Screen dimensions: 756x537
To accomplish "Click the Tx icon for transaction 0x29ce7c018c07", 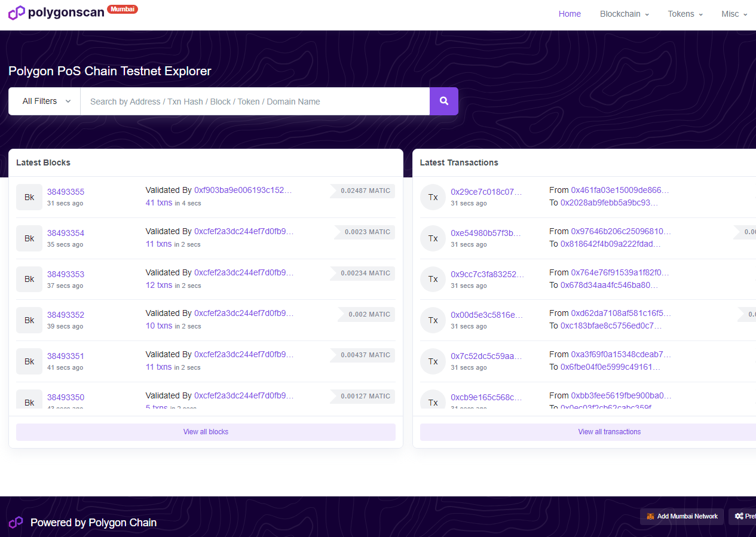I will pos(433,197).
